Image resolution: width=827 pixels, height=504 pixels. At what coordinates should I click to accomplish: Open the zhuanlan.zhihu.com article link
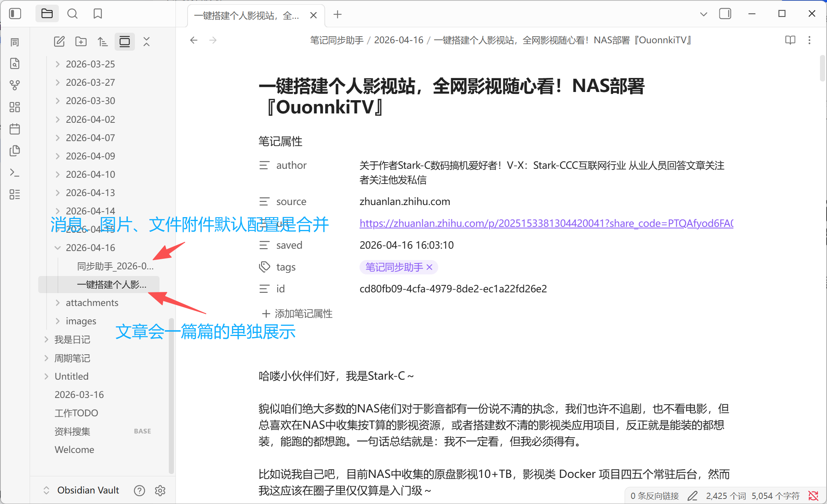[546, 223]
